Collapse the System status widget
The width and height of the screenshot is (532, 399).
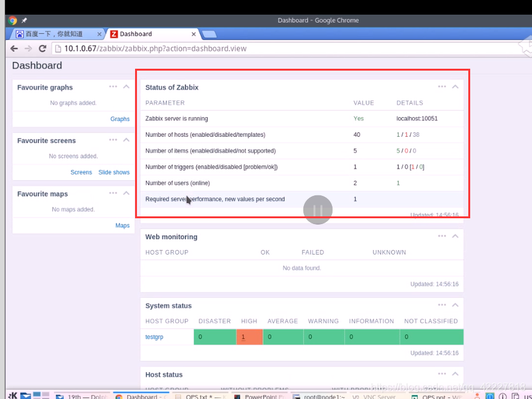456,305
